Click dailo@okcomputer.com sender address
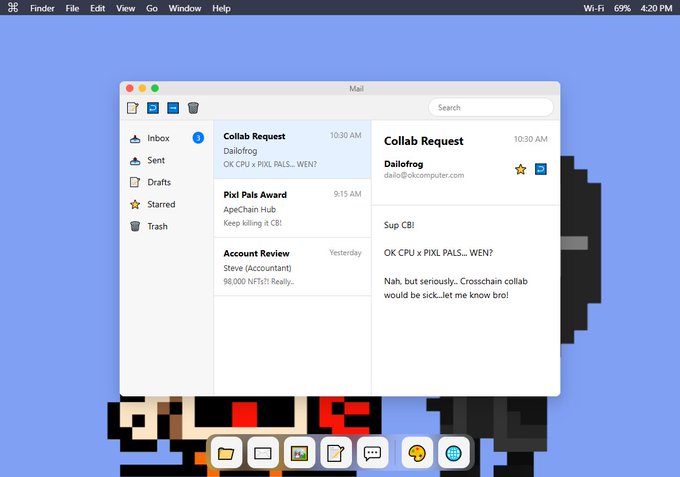This screenshot has height=477, width=680. click(424, 175)
